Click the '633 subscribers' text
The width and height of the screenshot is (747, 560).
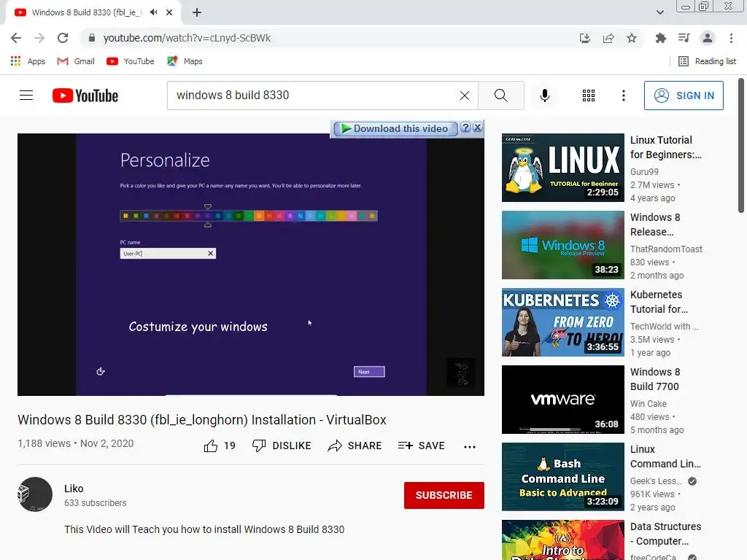(x=96, y=503)
